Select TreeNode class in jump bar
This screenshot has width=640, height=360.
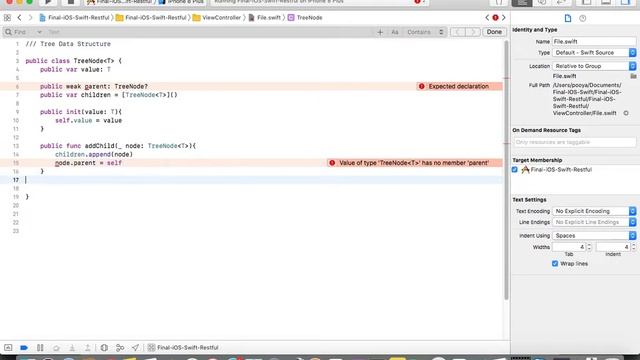point(305,18)
